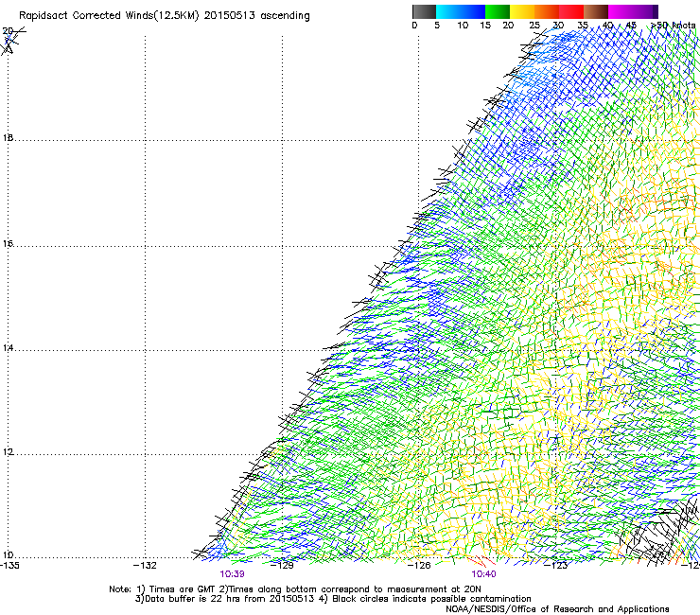Click the date text '20150513 ascending'
This screenshot has height=615, width=700.
point(256,16)
